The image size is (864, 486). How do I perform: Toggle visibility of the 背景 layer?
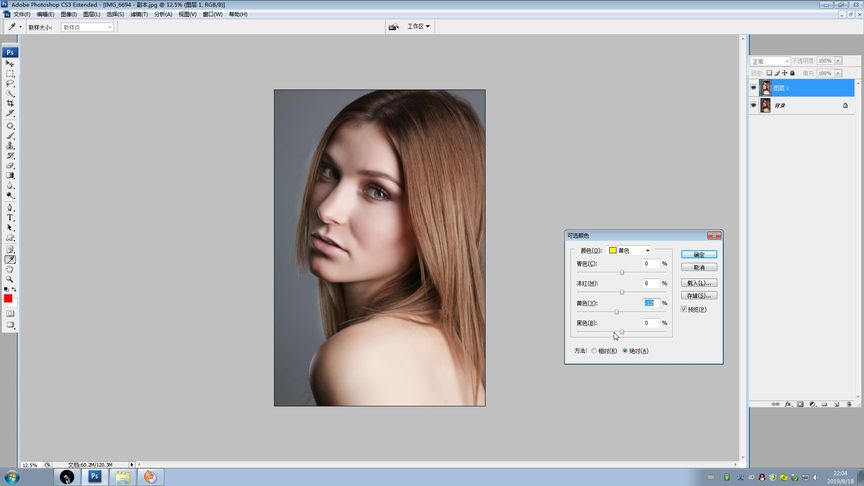pos(753,105)
